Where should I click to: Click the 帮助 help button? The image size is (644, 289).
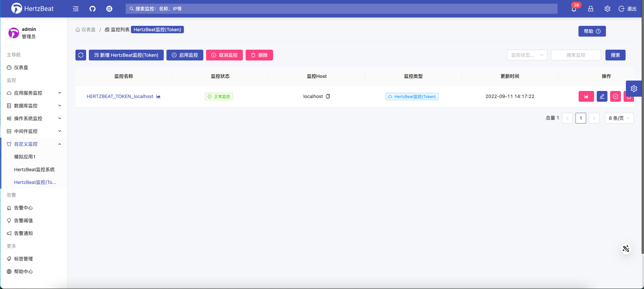(x=592, y=31)
